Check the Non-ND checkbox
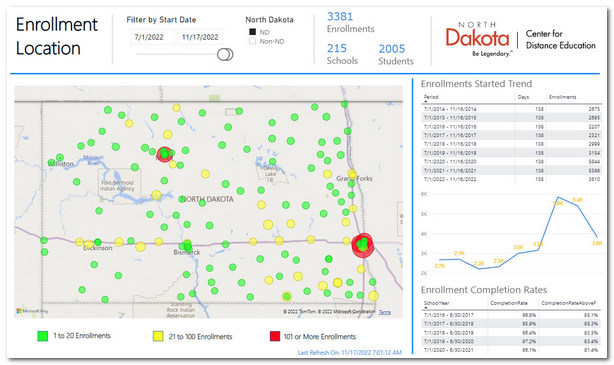614x365 pixels. (253, 41)
